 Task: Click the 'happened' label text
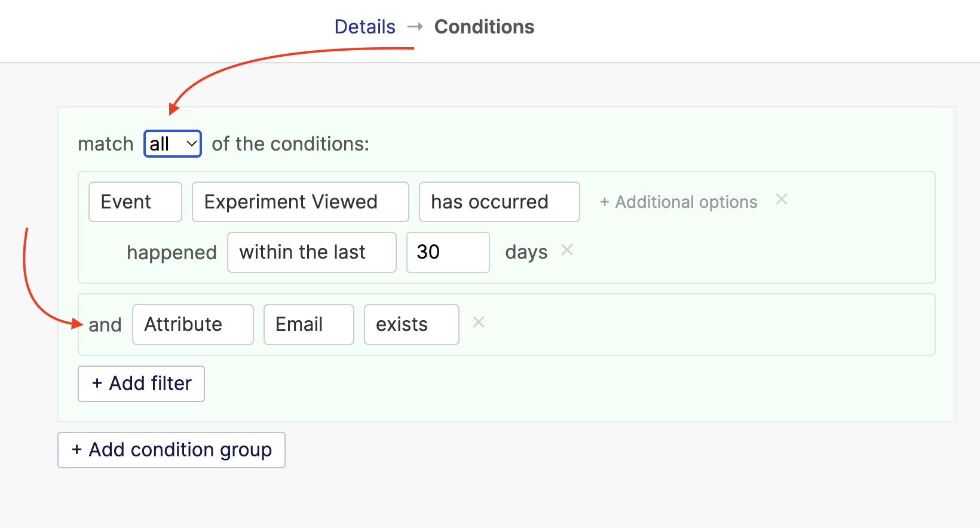(x=171, y=253)
